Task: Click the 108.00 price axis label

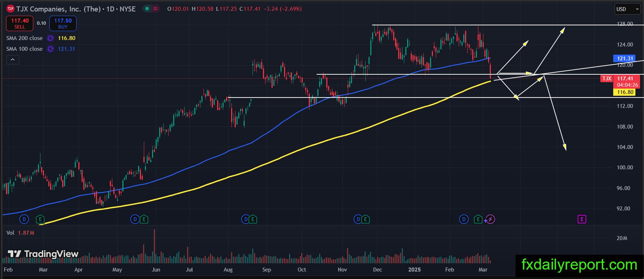Action: coord(625,127)
